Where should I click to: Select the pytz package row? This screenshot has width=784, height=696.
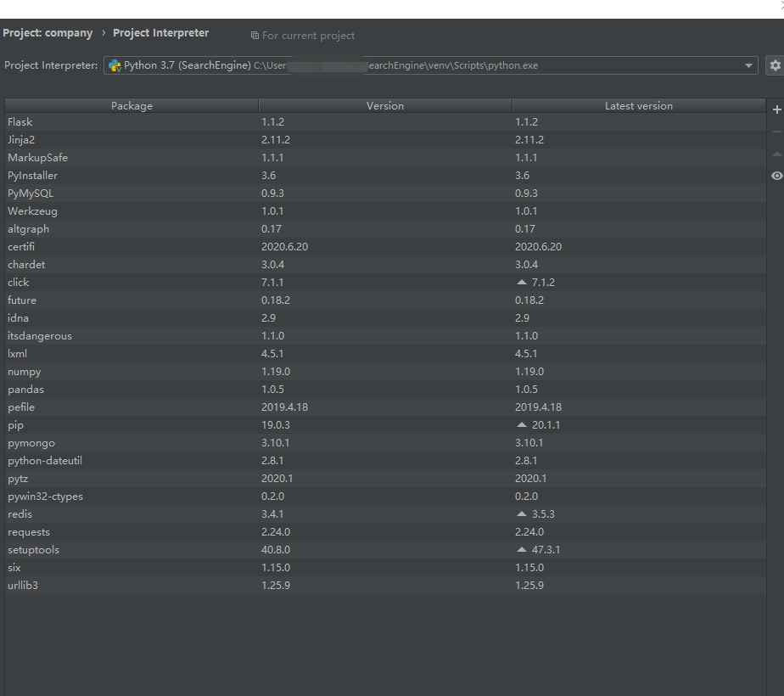coord(385,479)
